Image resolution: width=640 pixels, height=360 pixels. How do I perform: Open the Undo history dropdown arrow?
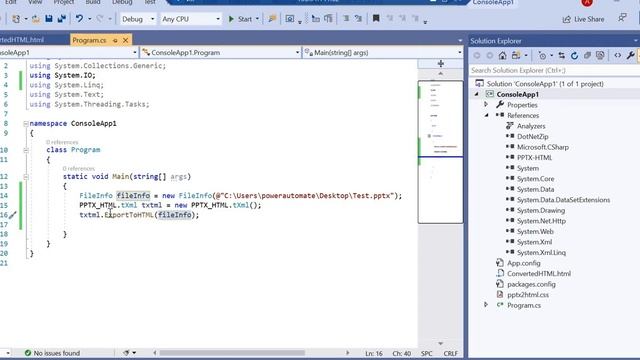tap(89, 19)
